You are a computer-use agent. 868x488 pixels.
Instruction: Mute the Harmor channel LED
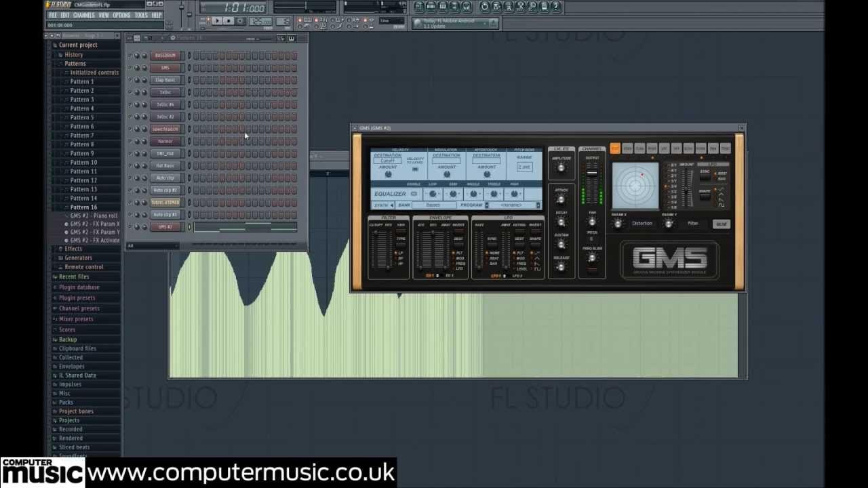tap(130, 141)
